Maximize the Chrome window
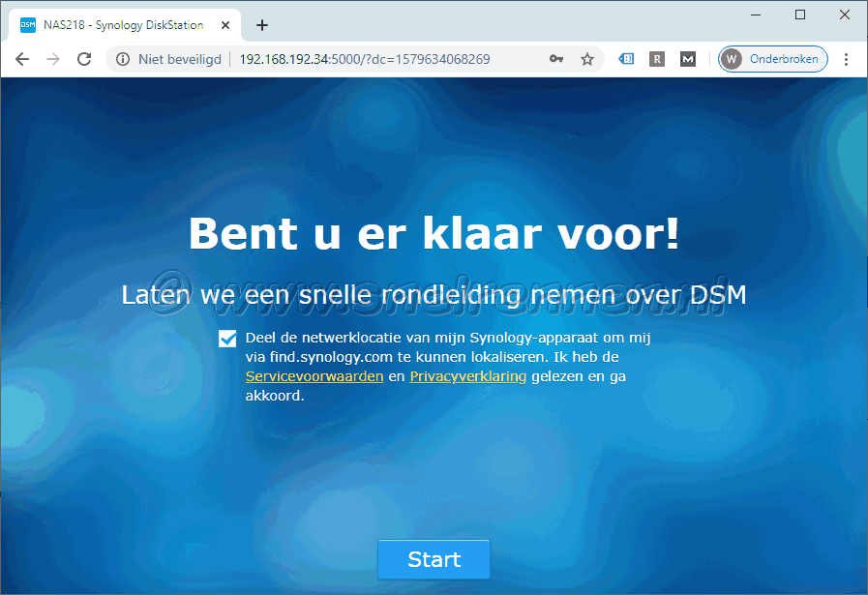868x595 pixels. 800,15
